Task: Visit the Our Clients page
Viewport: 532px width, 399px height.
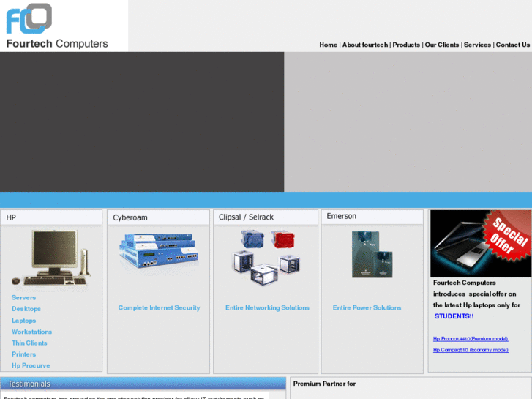Action: [x=442, y=45]
